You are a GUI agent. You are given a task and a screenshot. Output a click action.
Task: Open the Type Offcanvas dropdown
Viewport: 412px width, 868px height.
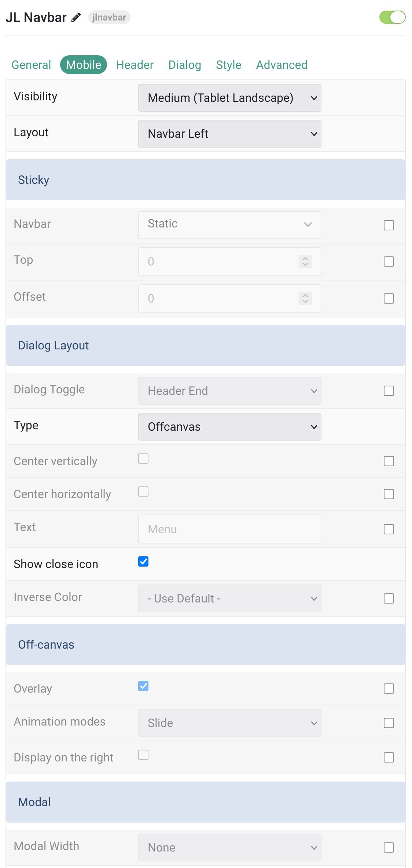(230, 427)
